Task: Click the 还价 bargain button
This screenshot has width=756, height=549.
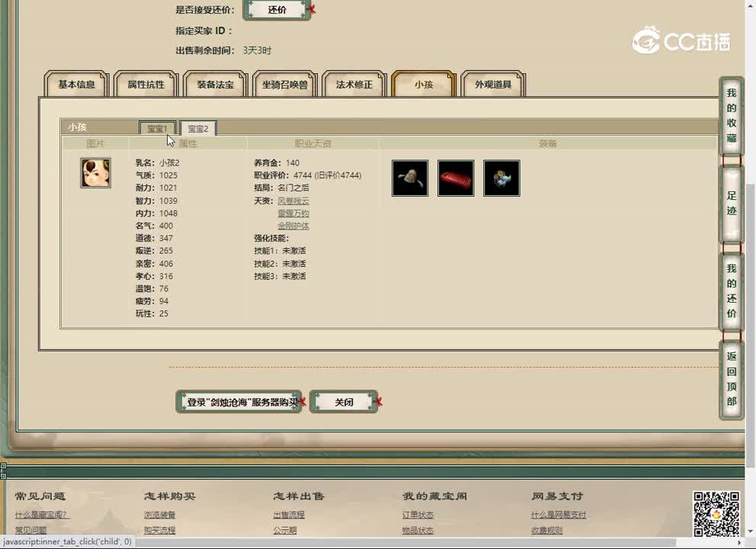Action: pos(277,10)
